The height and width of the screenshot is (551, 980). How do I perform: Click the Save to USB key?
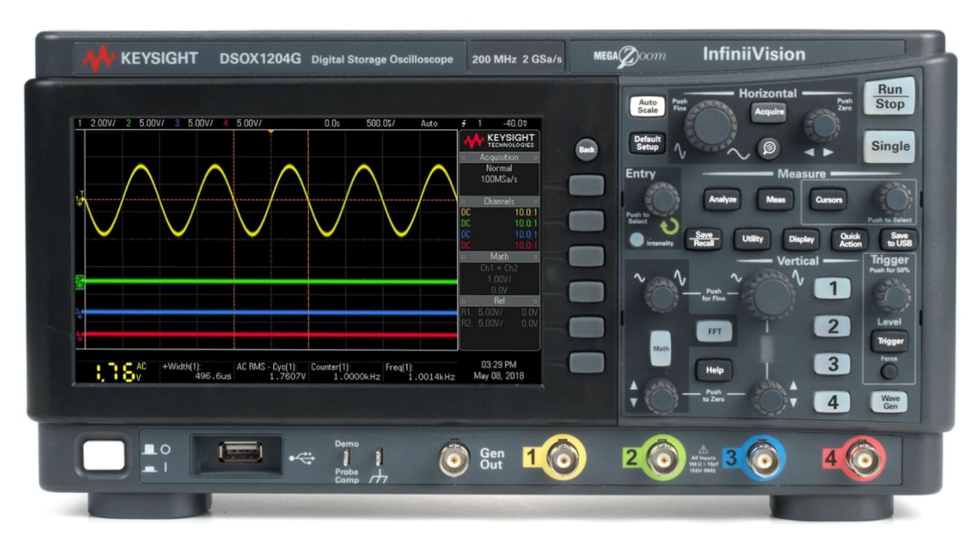[x=899, y=240]
